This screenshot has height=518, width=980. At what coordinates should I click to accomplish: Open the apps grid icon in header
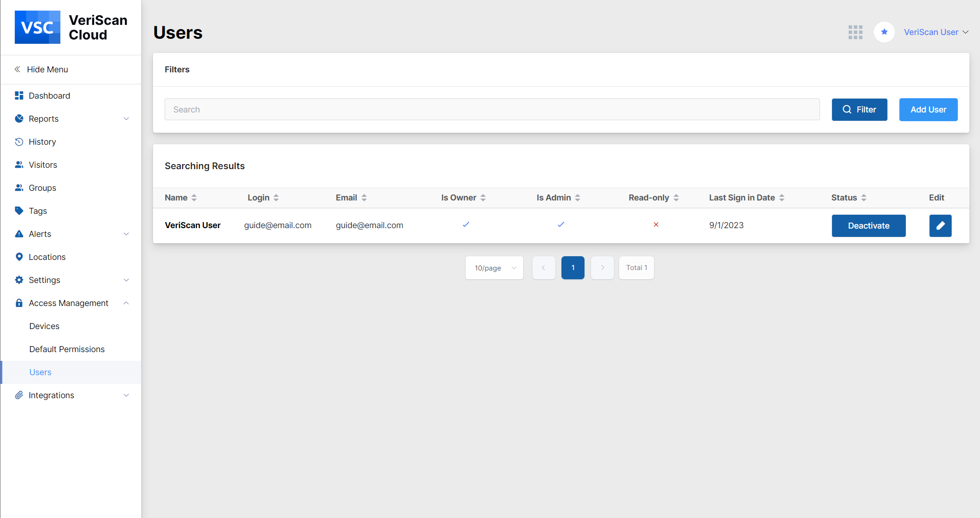click(x=856, y=32)
